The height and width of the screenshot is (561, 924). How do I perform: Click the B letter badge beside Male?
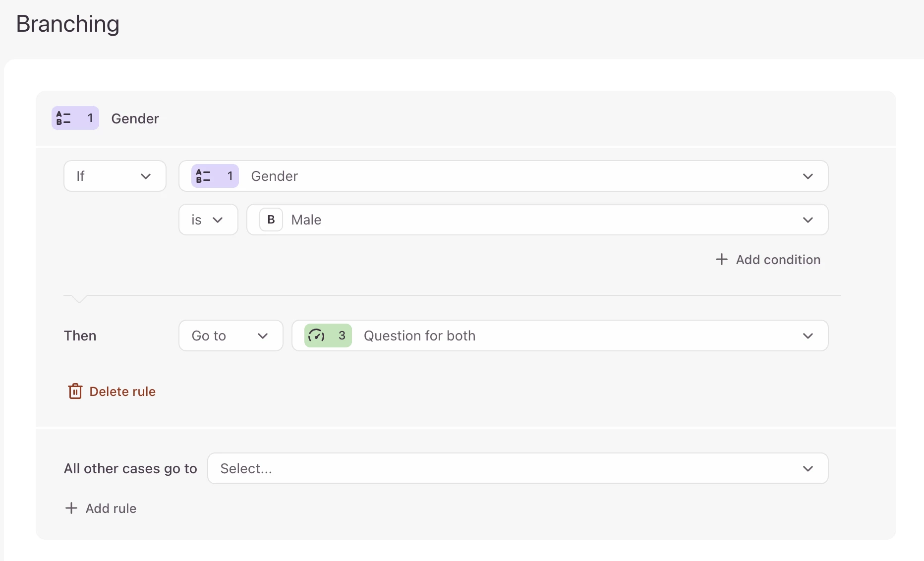click(271, 220)
